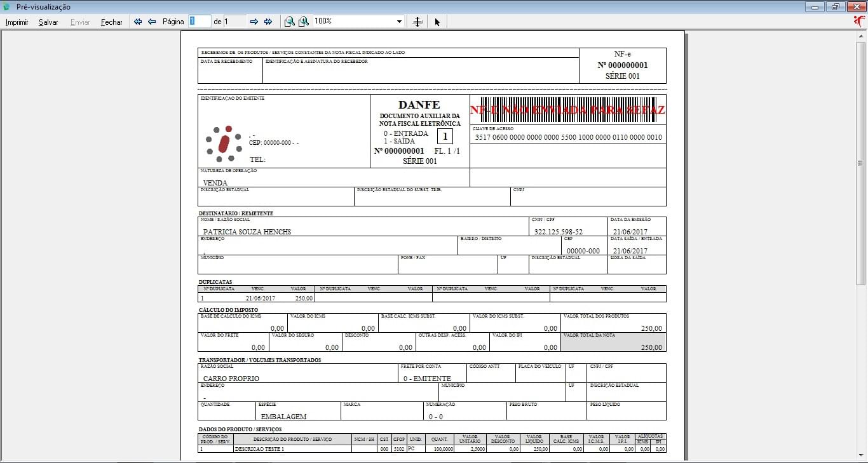The height and width of the screenshot is (463, 868).
Task: Click the CPF value 322.125.598-52
Action: 559,232
